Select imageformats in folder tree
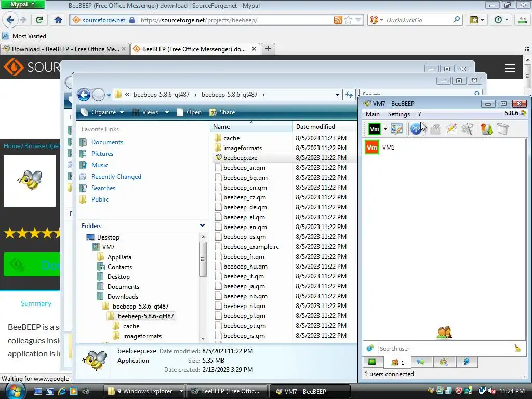Image resolution: width=532 pixels, height=399 pixels. click(x=142, y=336)
